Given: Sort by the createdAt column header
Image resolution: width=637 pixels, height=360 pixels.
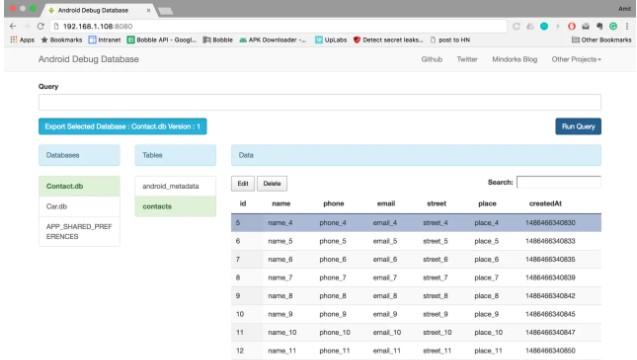Looking at the screenshot, I should pos(545,204).
